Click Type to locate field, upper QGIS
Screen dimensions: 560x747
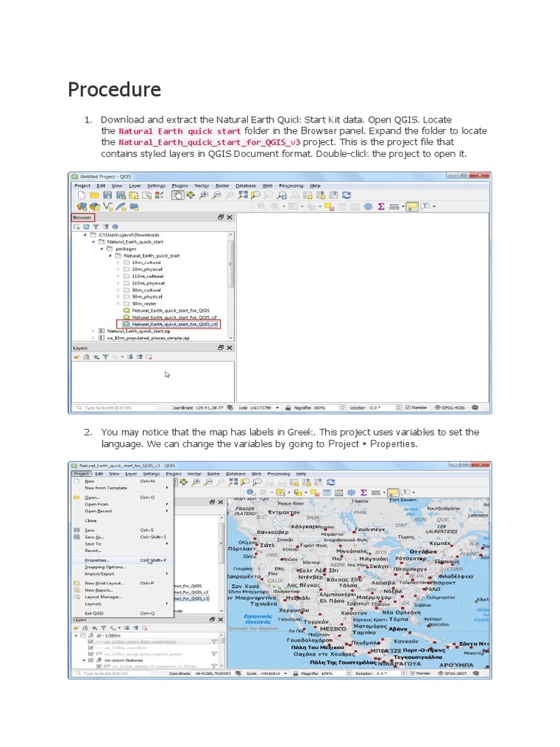click(114, 408)
